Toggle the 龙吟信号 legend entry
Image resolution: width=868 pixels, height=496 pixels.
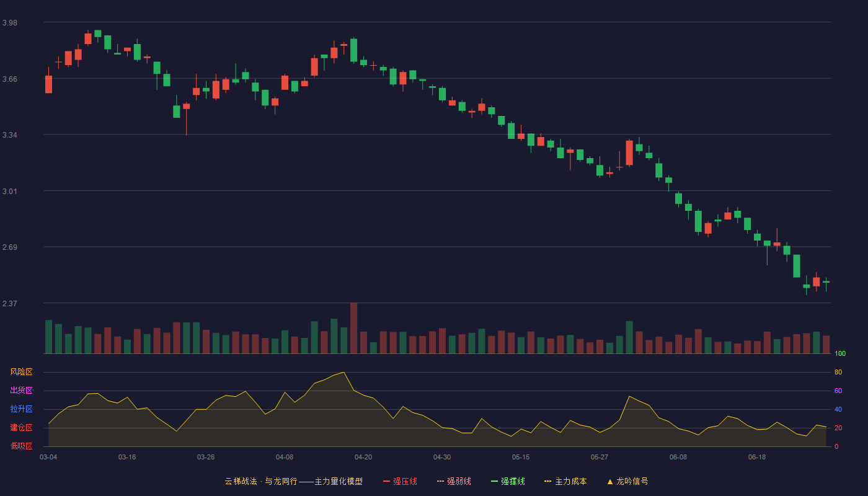pyautogui.click(x=627, y=481)
